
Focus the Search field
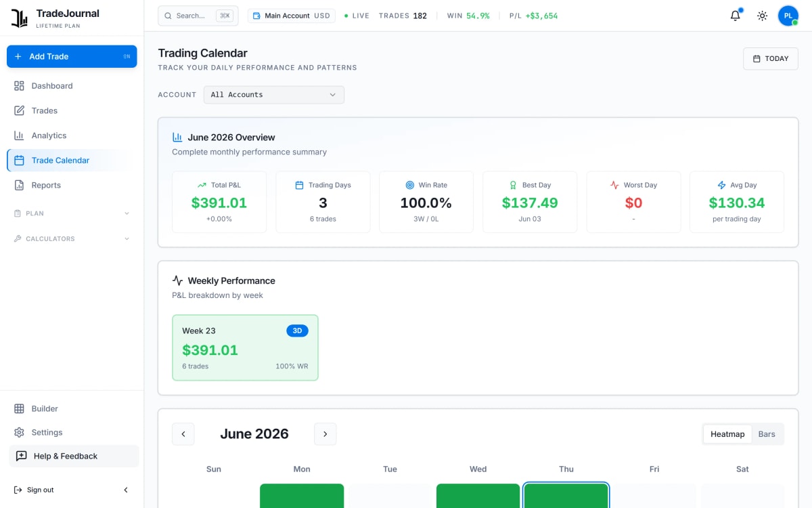[x=198, y=16]
